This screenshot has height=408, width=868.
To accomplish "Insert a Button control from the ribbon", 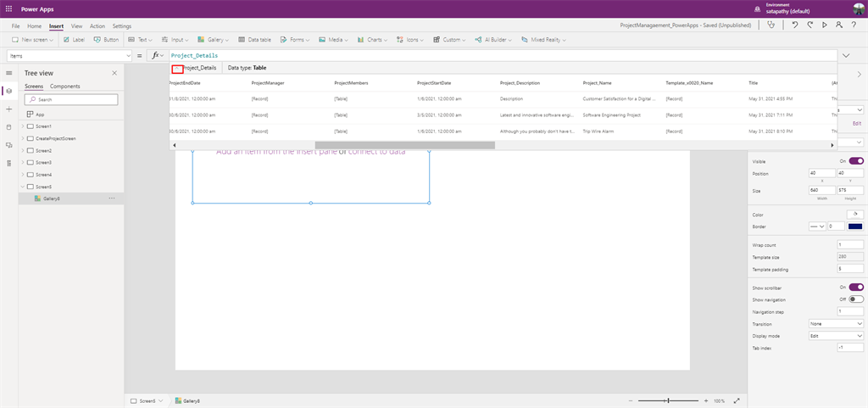I will pos(106,40).
